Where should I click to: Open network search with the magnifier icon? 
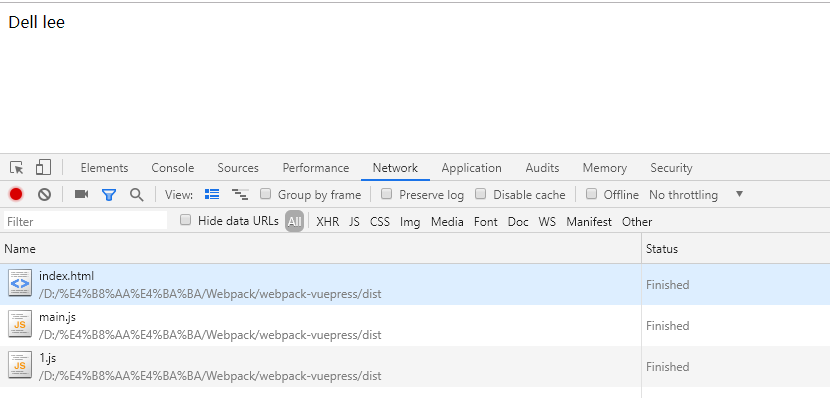[x=137, y=195]
